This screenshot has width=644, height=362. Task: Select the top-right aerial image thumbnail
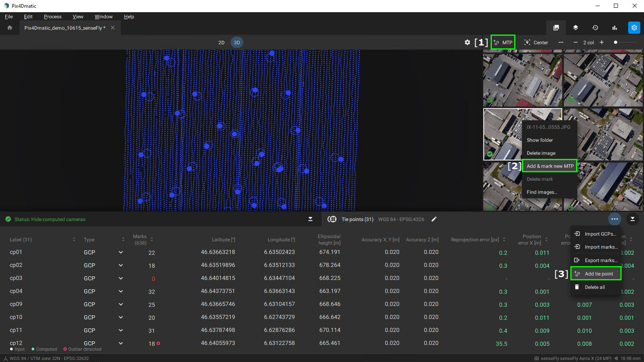click(603, 79)
